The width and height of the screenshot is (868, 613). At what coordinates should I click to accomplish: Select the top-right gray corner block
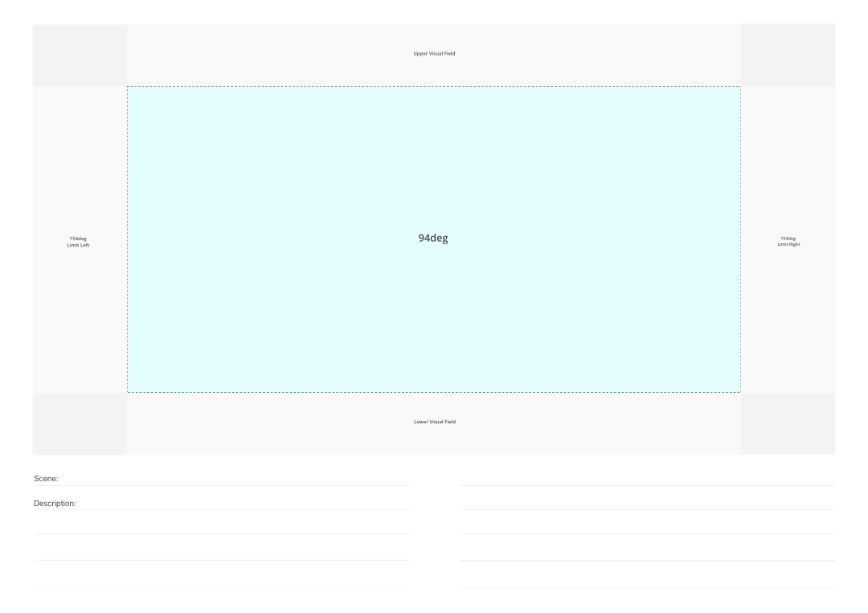[788, 55]
